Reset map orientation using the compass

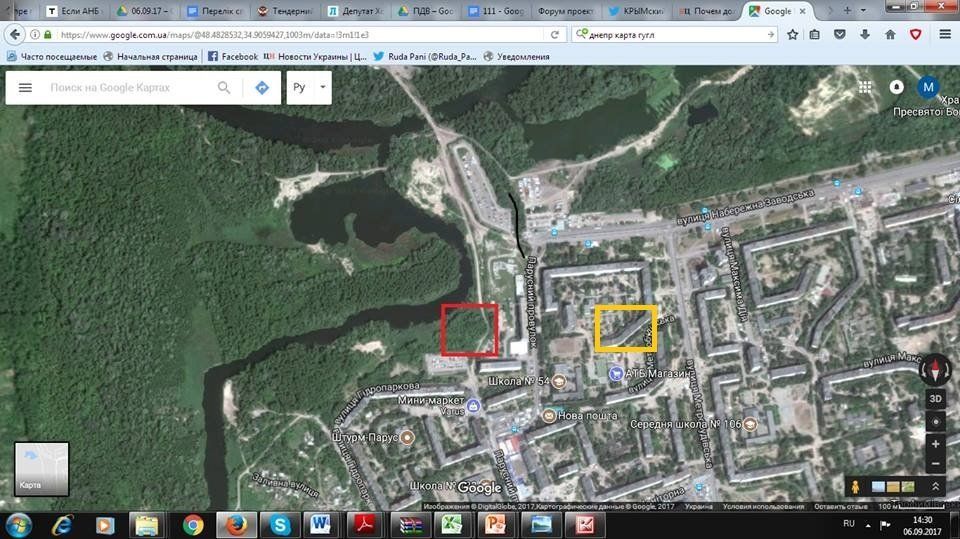click(x=936, y=369)
